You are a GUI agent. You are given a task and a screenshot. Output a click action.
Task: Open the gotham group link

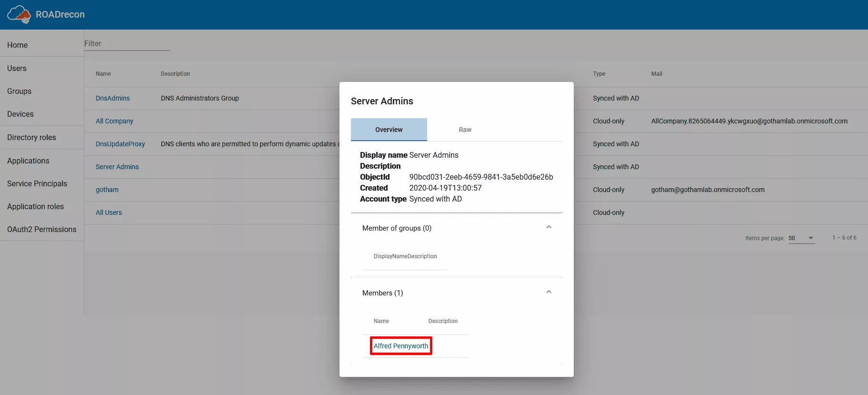coord(107,190)
